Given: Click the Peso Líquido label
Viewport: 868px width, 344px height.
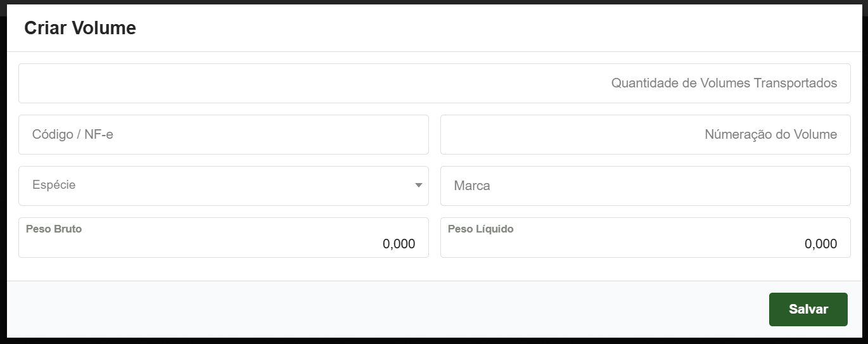Looking at the screenshot, I should click(x=480, y=229).
